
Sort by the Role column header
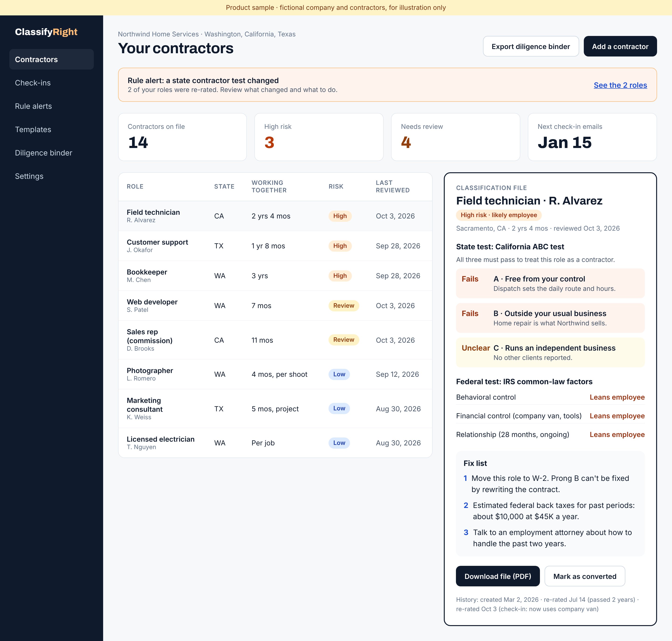click(135, 187)
